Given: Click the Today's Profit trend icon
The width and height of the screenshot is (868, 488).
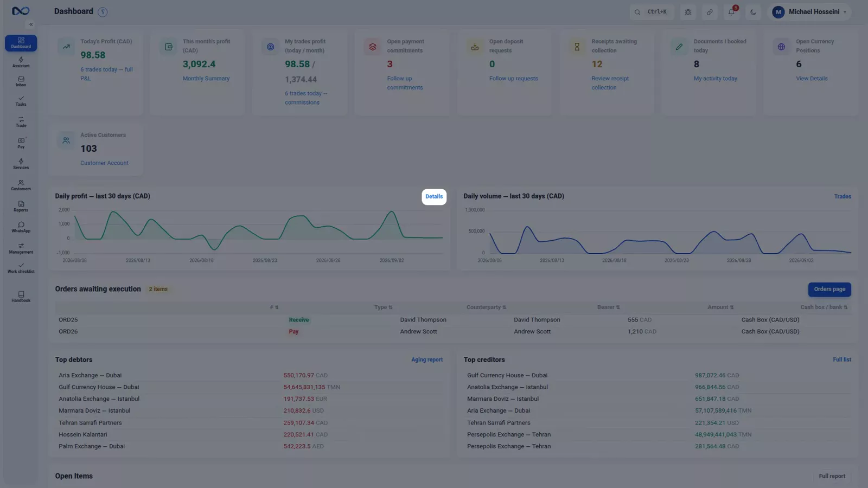Looking at the screenshot, I should click(66, 47).
